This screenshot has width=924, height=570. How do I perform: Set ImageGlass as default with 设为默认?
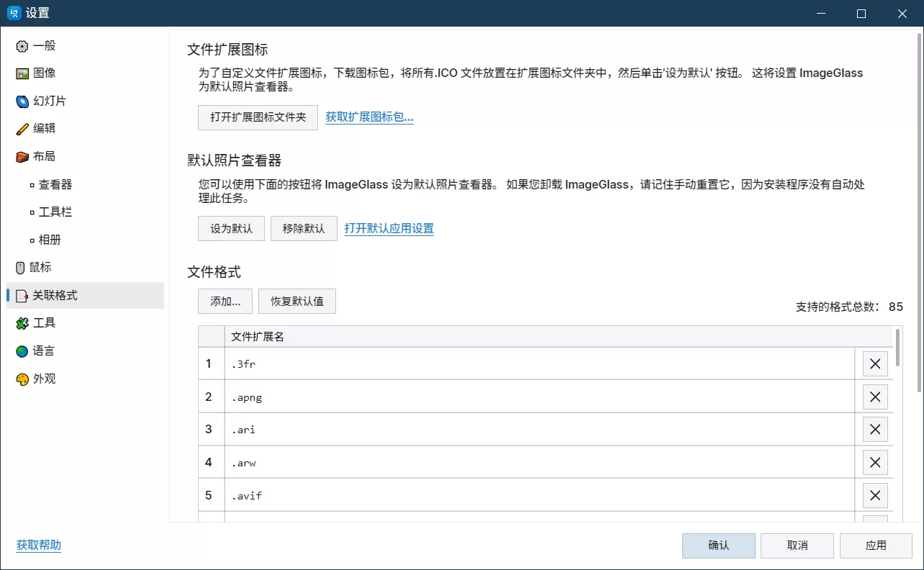(x=230, y=228)
